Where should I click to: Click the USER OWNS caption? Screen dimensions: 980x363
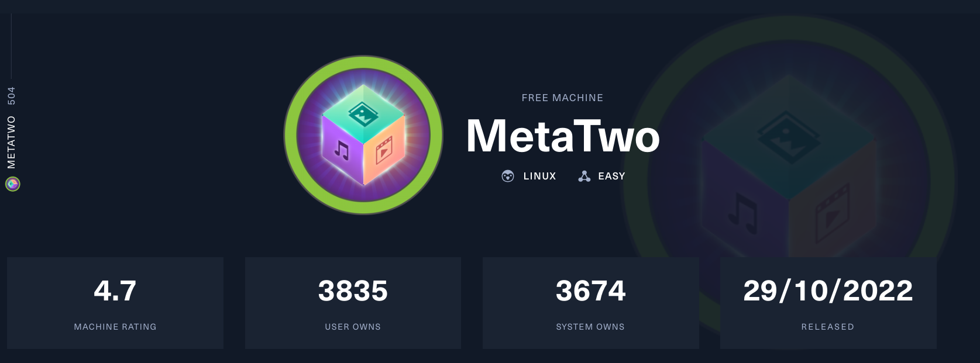353,327
